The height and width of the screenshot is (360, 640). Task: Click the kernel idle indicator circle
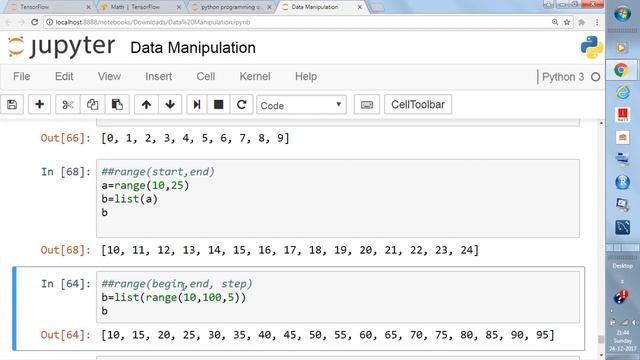point(596,77)
